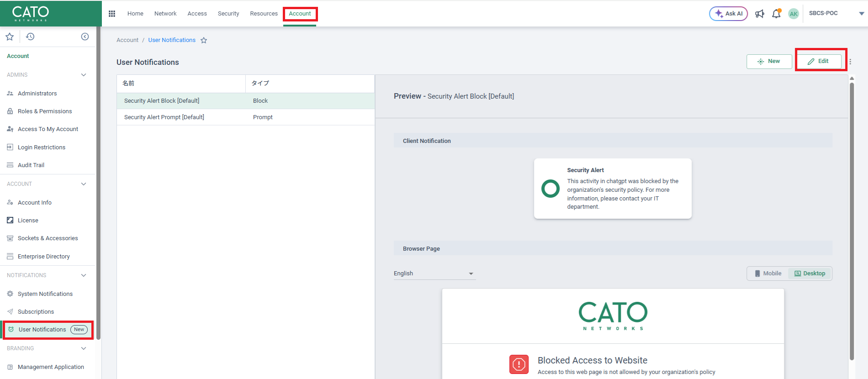Favorite this page via breadcrumb star
The image size is (868, 379).
tap(204, 40)
